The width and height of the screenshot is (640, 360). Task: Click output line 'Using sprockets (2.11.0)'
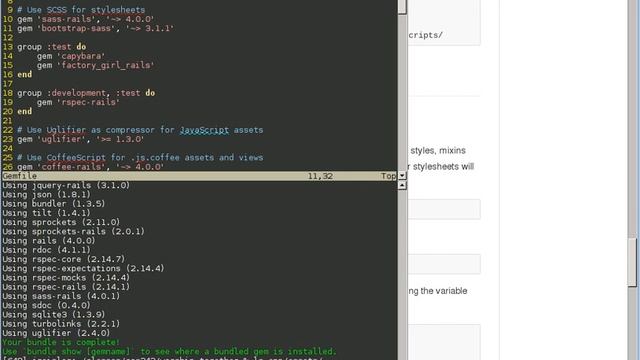[61, 222]
